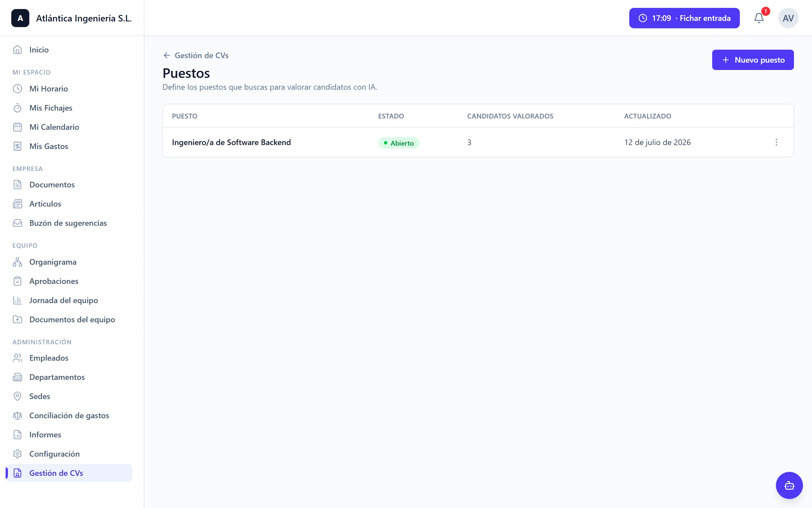812x508 pixels.
Task: Click the Documentos file icon
Action: coord(17,185)
